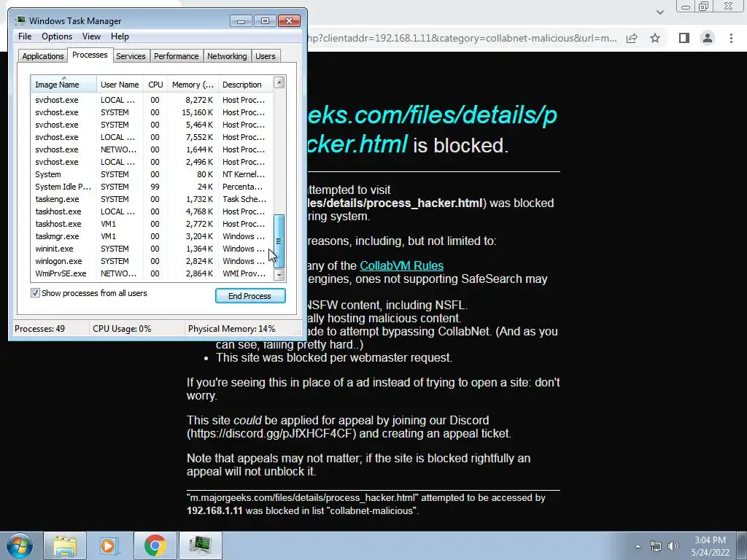Select svchost.exe using 2,496 K
747x560 pixels.
tap(152, 162)
